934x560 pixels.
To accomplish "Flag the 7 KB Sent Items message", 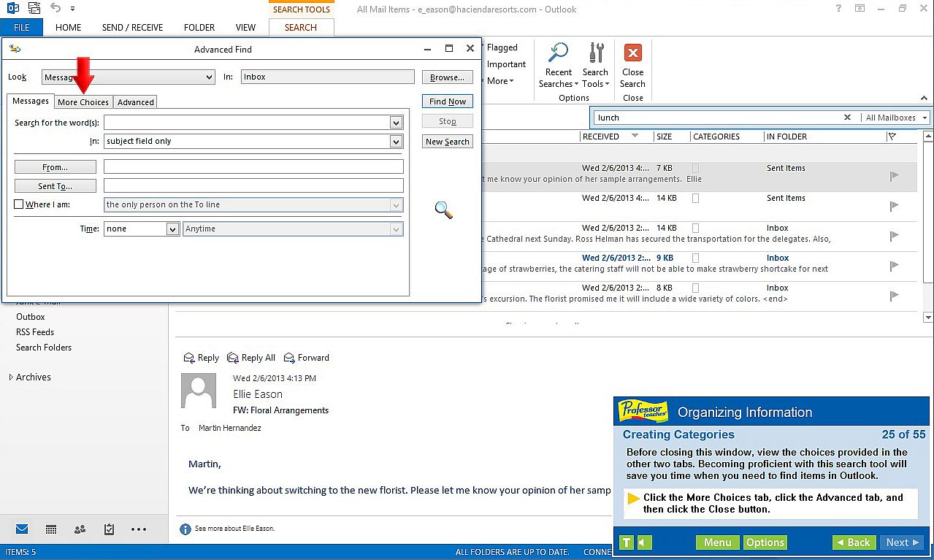I will point(894,176).
